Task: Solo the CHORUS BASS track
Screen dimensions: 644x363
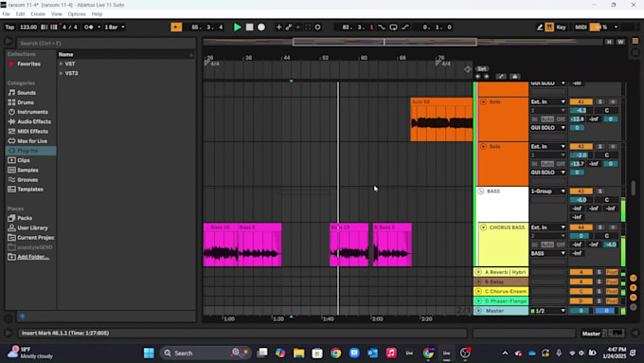Action: point(599,227)
